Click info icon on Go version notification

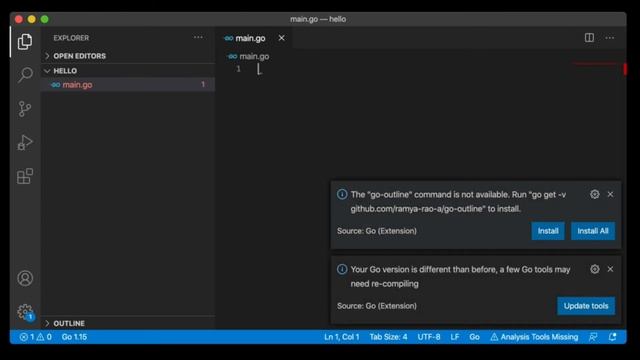coord(342,269)
